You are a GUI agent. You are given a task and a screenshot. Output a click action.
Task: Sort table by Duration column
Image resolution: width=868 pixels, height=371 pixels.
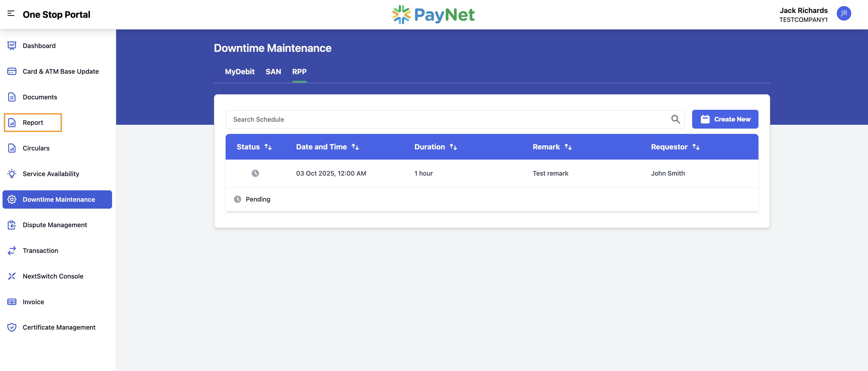(x=453, y=147)
